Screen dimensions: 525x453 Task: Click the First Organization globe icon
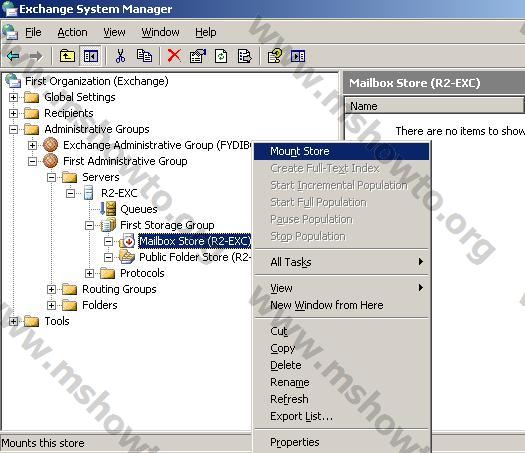click(x=13, y=81)
